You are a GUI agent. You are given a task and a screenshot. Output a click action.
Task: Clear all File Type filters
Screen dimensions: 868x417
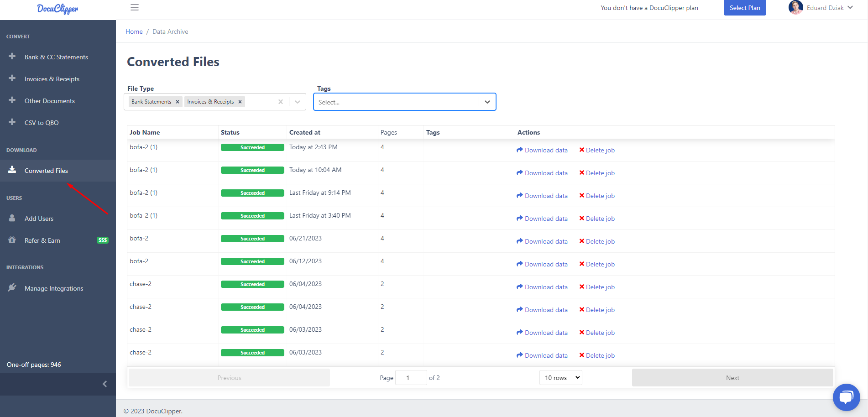[280, 101]
